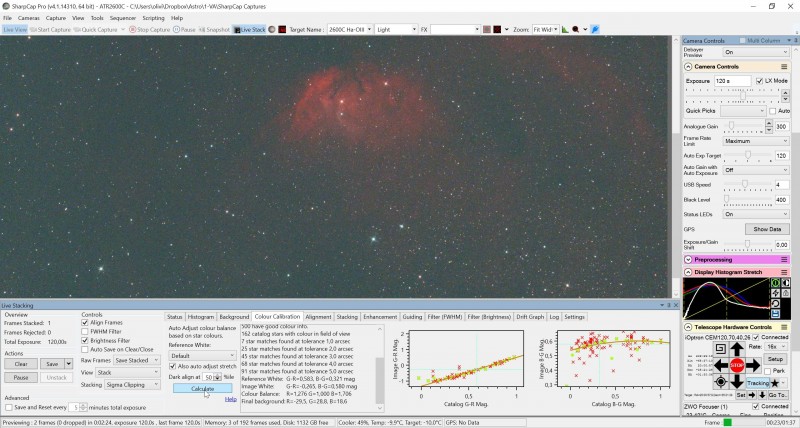Open the View Stack dropdown
The width and height of the screenshot is (800, 428).
pyautogui.click(x=128, y=372)
